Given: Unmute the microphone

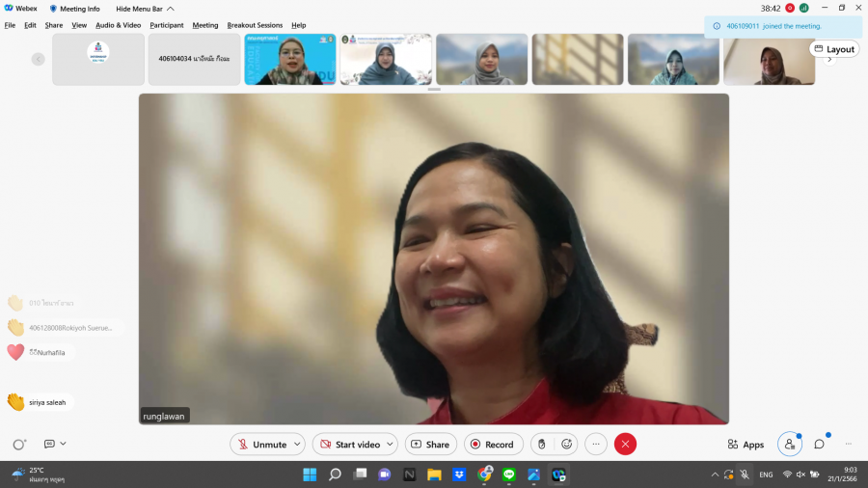Looking at the screenshot, I should tap(261, 444).
